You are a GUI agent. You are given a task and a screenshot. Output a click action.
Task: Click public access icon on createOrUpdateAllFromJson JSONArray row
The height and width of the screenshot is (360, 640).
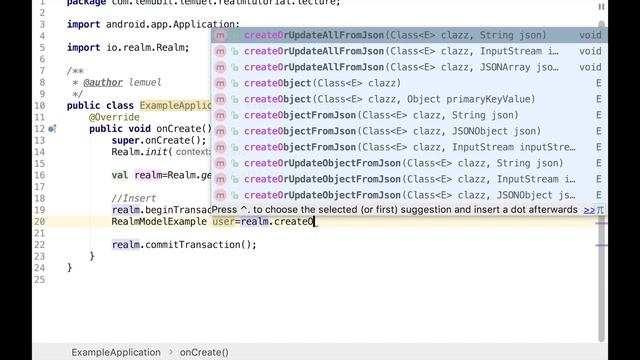(235, 68)
